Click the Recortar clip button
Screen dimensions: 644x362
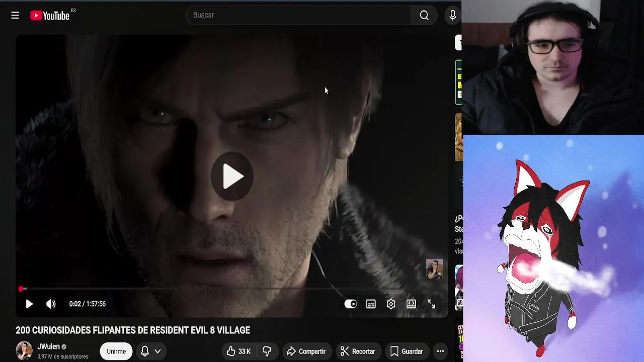pos(358,351)
